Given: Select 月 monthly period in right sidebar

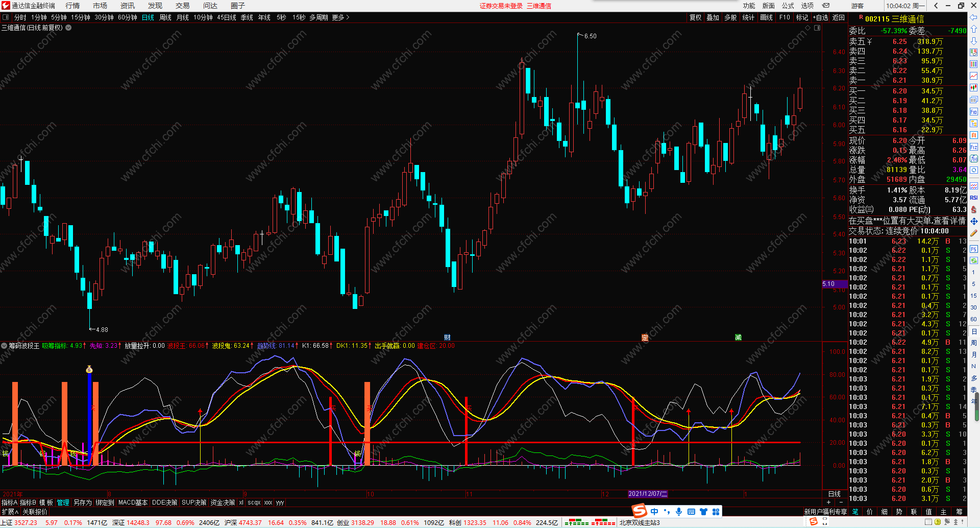Looking at the screenshot, I should (x=973, y=354).
